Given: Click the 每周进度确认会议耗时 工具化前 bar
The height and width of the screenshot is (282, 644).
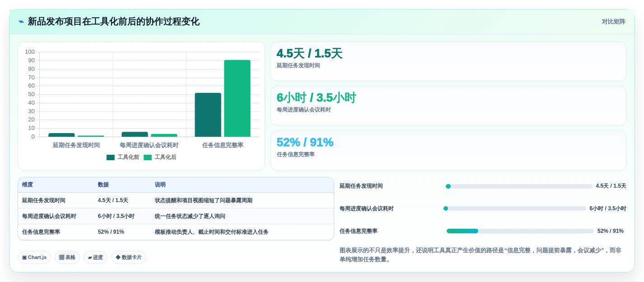Looking at the screenshot, I should pyautogui.click(x=135, y=134).
